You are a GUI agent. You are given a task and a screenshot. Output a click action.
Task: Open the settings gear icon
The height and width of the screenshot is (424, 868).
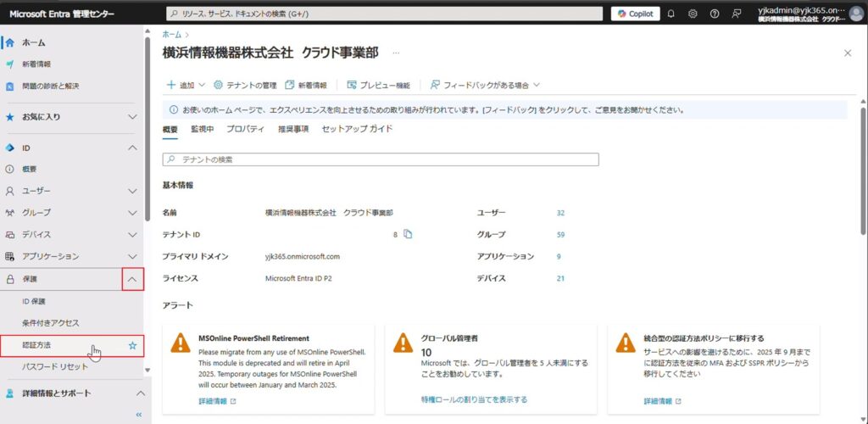pos(693,14)
